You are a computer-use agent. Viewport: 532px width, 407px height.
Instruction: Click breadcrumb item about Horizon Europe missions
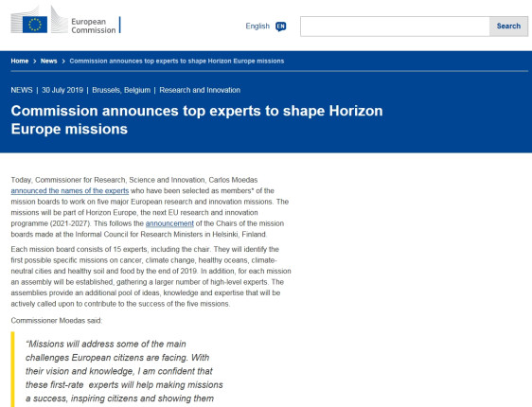(x=177, y=61)
